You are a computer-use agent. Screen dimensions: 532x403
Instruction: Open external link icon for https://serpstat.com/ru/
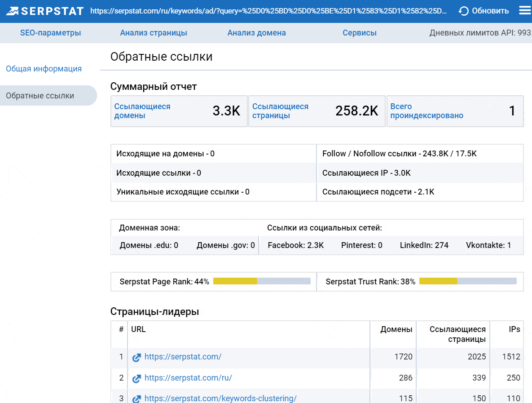coord(136,379)
